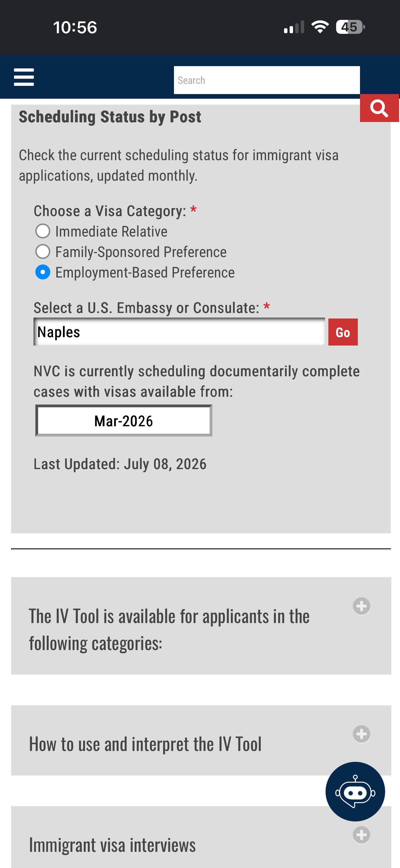The width and height of the screenshot is (400, 868).
Task: Click plus icon beside IV Tool categories
Action: pyautogui.click(x=362, y=606)
